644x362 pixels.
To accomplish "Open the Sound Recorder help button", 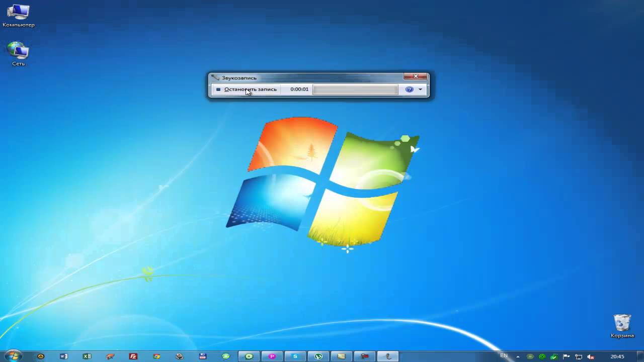I will [409, 89].
